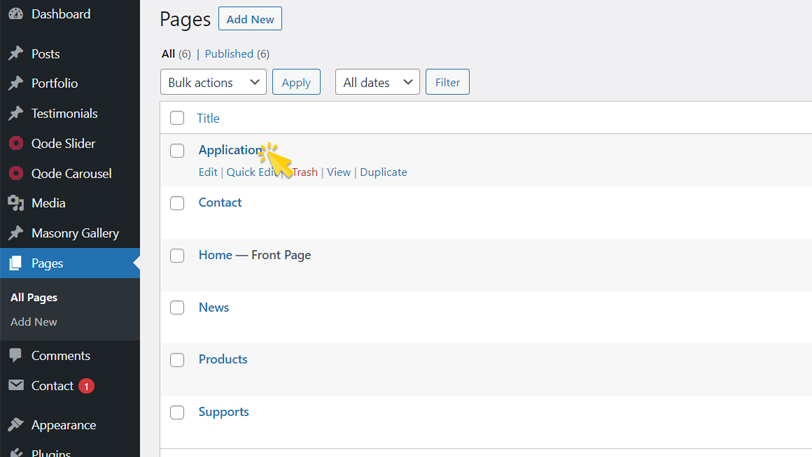The height and width of the screenshot is (457, 812).
Task: Check the box next to the News page
Action: click(177, 308)
